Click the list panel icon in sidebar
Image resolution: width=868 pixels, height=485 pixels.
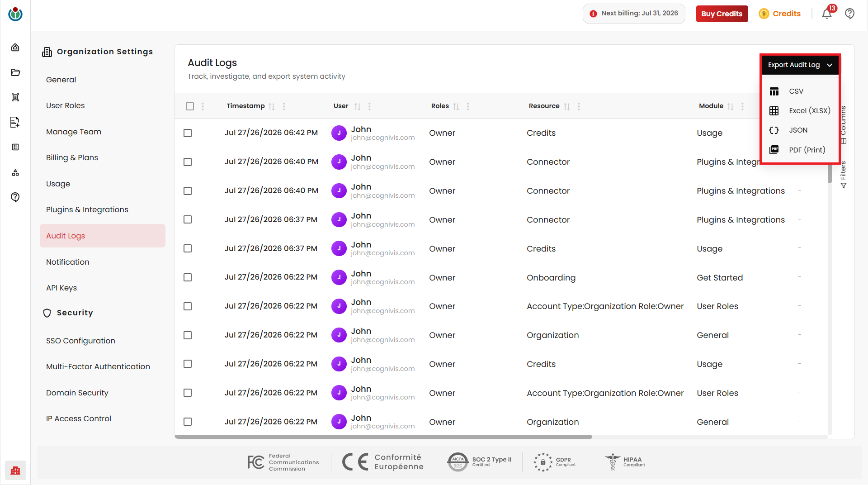tap(15, 147)
